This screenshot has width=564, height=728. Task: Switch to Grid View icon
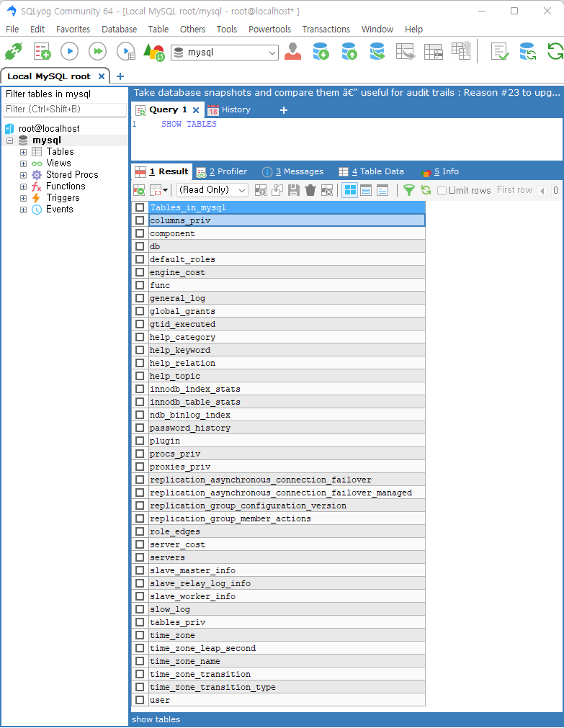tap(350, 190)
